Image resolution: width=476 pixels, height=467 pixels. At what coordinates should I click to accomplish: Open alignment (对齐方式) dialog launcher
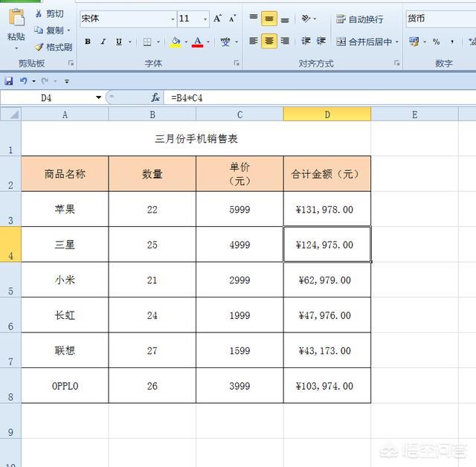pos(396,62)
